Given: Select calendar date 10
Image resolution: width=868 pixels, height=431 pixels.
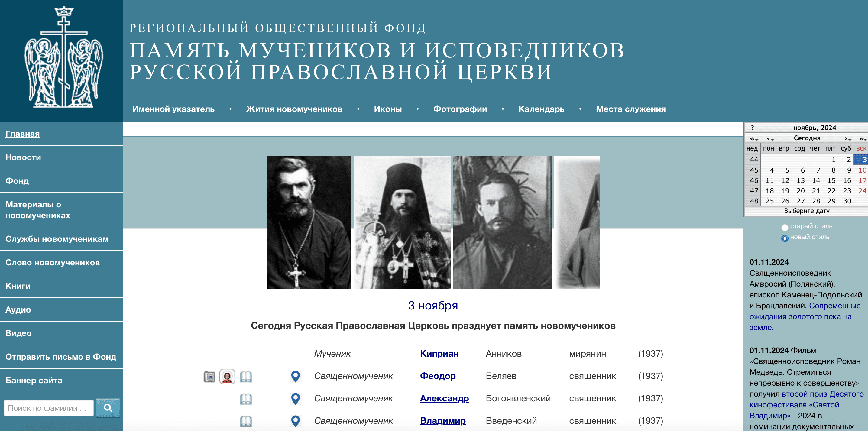Looking at the screenshot, I should pyautogui.click(x=862, y=170).
